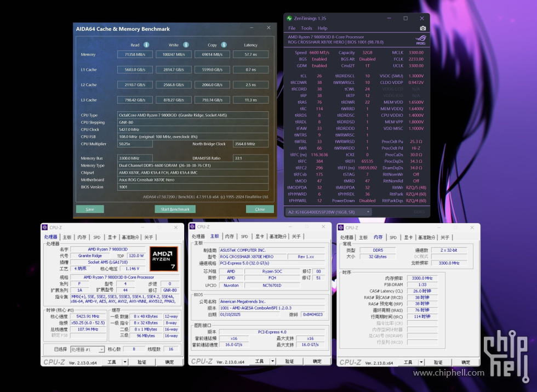Open 关于 tab in right CPU-Z window
Viewport: 537px width, 392px height.
click(x=445, y=237)
